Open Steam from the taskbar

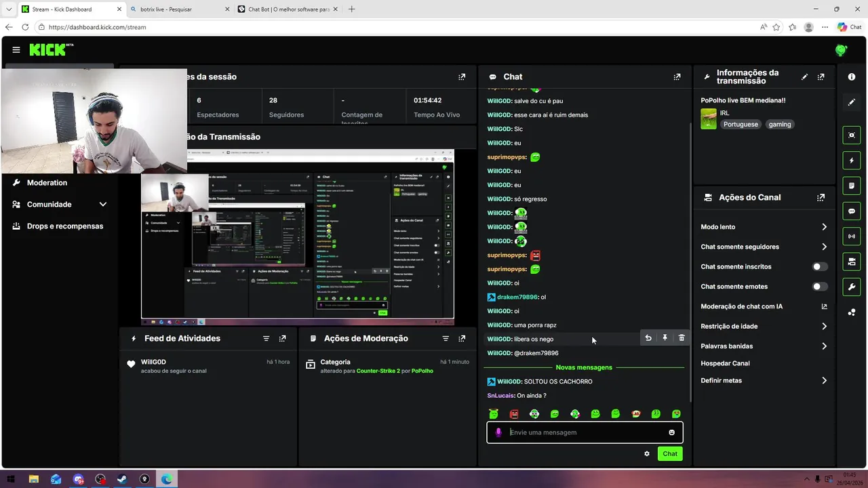122,479
